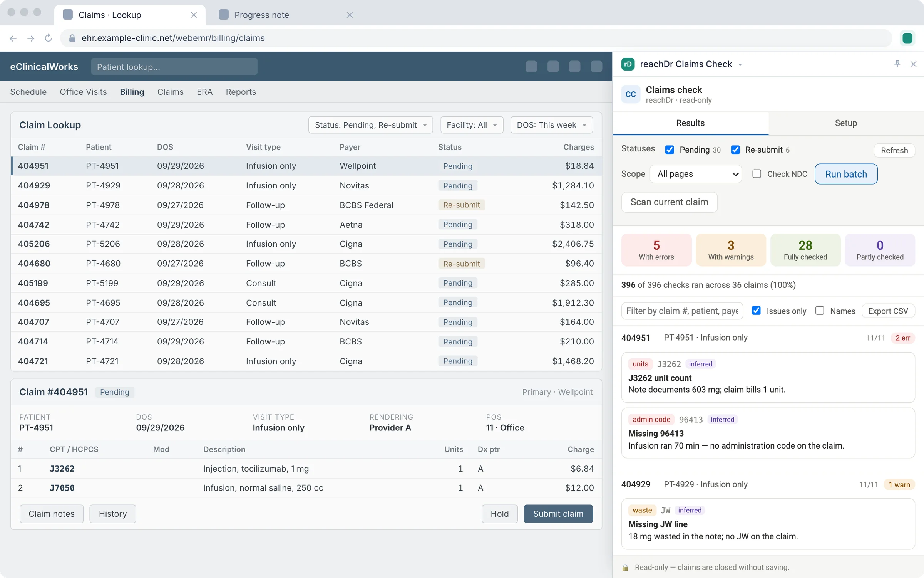Open the Status: Pending, Re-submit filter dropdown
Viewport: 924px width, 578px height.
(370, 125)
